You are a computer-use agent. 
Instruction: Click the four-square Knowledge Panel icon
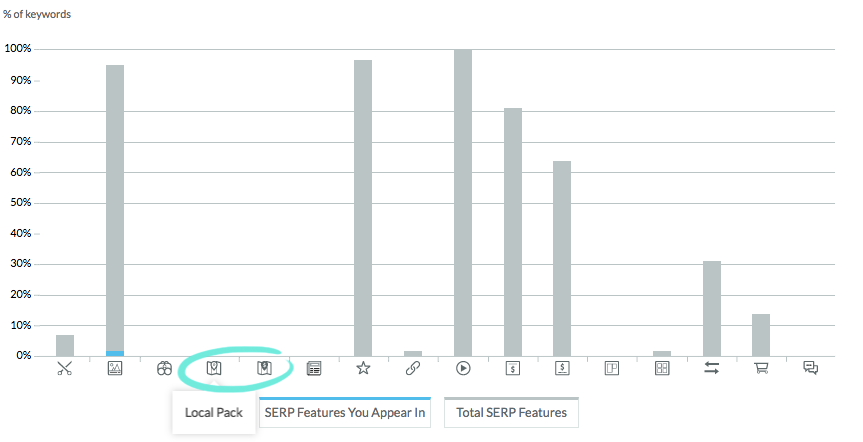(x=662, y=368)
